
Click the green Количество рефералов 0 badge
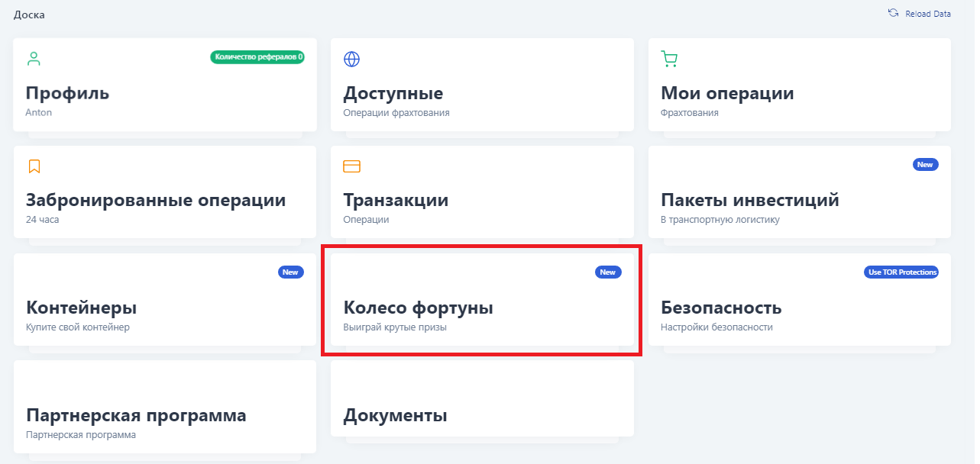pyautogui.click(x=257, y=56)
